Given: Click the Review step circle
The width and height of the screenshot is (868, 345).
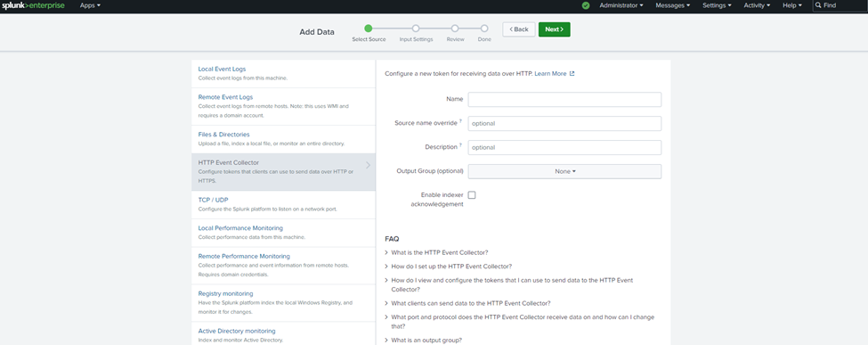Looking at the screenshot, I should click(455, 29).
